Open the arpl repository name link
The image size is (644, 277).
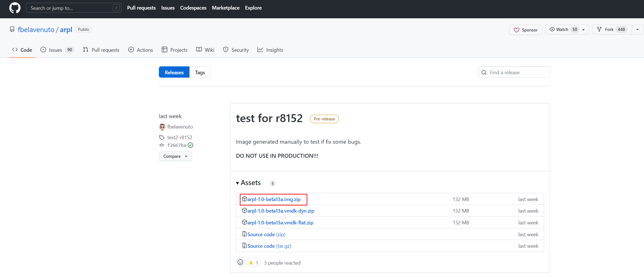(x=66, y=30)
